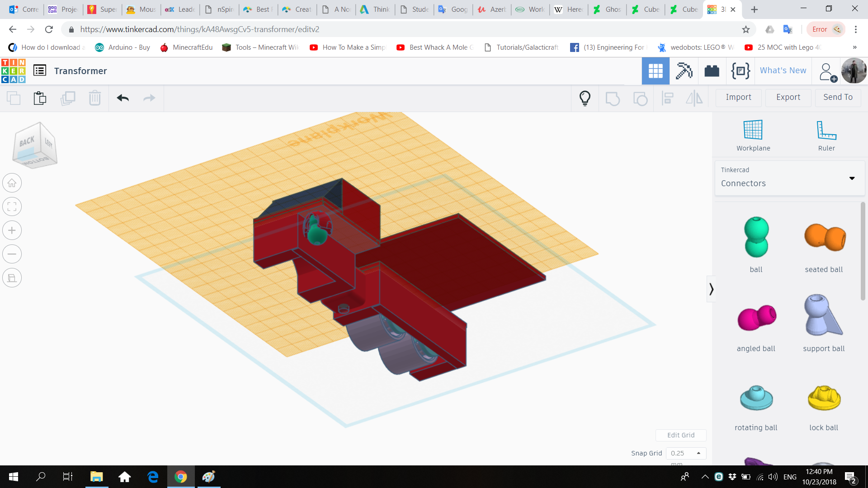Click the Redo arrow icon

[x=149, y=98]
